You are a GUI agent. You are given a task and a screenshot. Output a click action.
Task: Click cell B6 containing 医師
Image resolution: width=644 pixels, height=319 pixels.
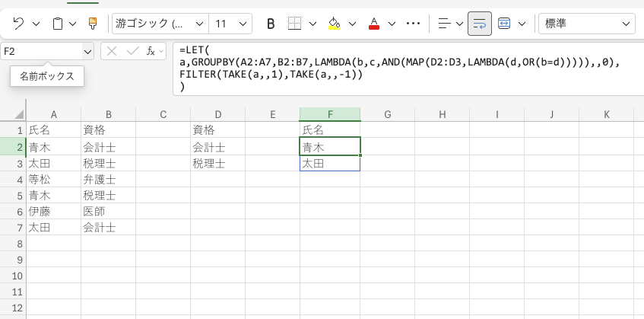109,212
